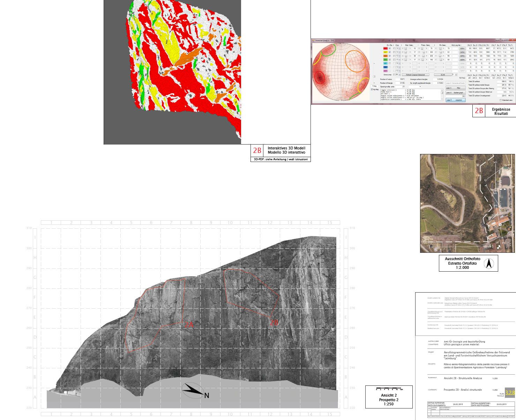The image size is (516, 420).
Task: Toggle the log diag checkbox
Action: [x=372, y=89]
